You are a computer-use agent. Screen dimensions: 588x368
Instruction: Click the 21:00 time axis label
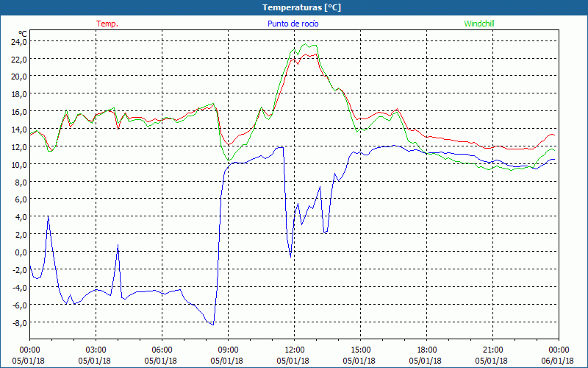(x=492, y=350)
